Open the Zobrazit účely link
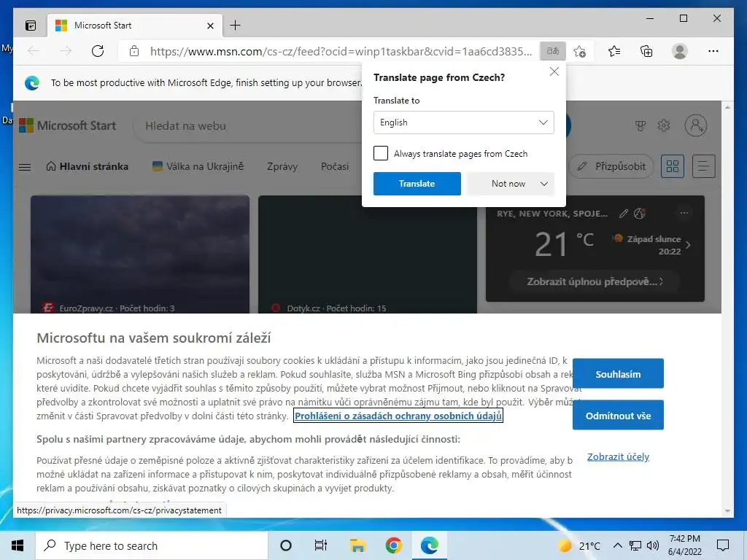747x560 pixels. [618, 456]
